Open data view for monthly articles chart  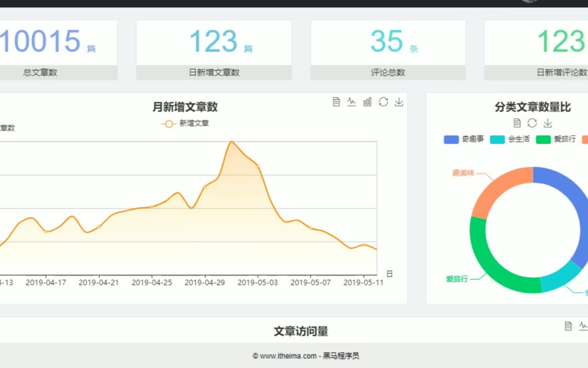click(x=336, y=102)
